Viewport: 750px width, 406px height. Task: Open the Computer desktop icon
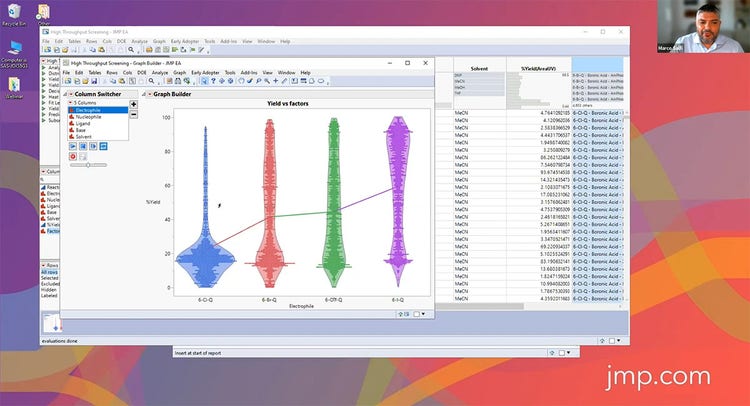[14, 54]
